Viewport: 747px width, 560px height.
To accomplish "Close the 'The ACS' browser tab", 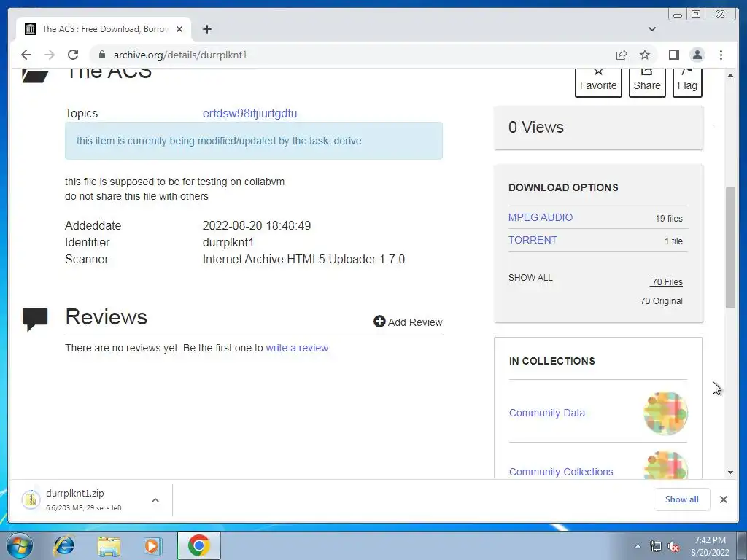I will coord(179,29).
